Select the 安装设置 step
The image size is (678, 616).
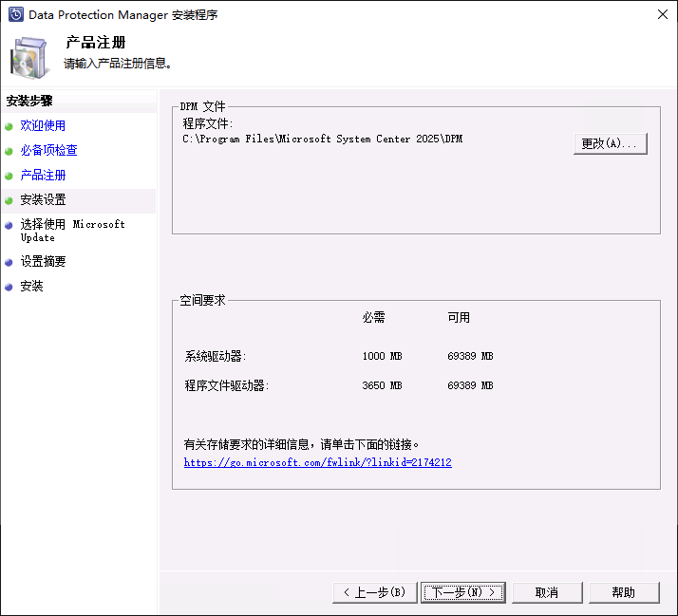click(x=43, y=199)
